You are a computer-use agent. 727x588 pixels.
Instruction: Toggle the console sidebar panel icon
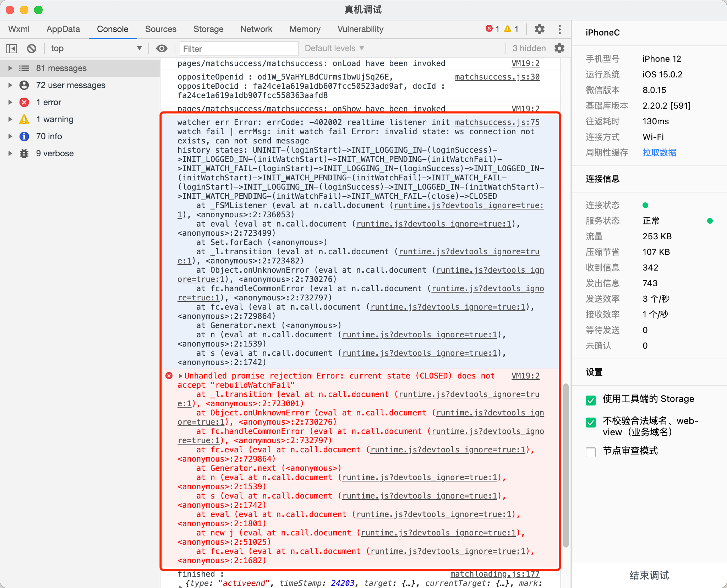coord(12,48)
